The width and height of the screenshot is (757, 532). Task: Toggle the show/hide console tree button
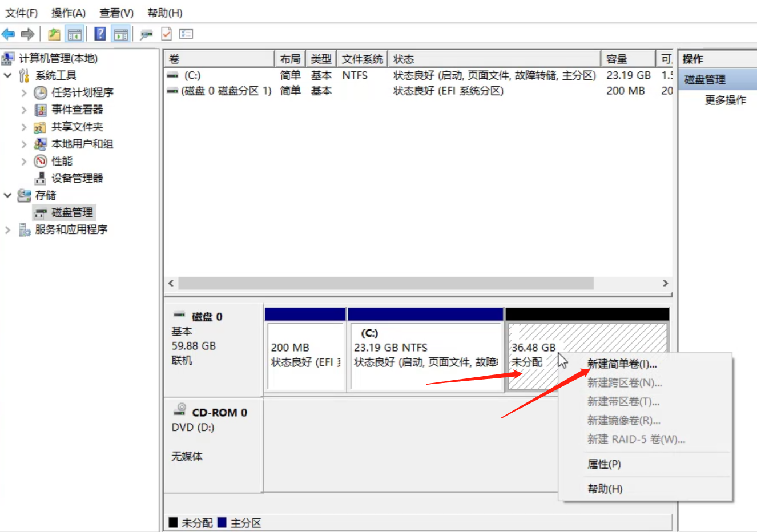tap(75, 34)
